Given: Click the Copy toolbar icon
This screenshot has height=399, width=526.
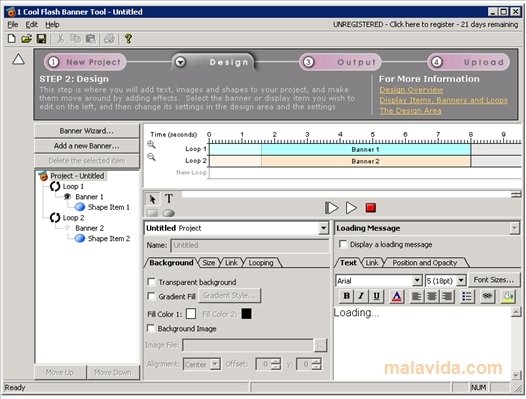Looking at the screenshot, I should click(75, 39).
